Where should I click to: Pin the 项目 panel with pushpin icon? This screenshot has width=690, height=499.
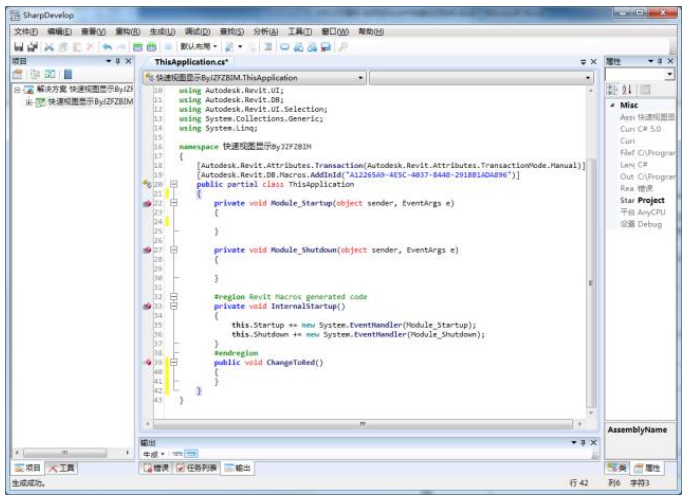[117, 62]
